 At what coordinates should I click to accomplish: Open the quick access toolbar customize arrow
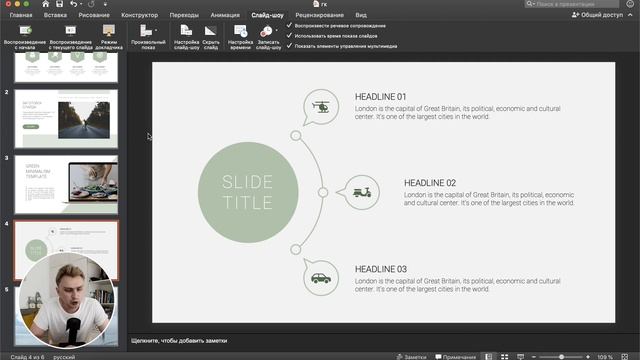click(x=105, y=4)
